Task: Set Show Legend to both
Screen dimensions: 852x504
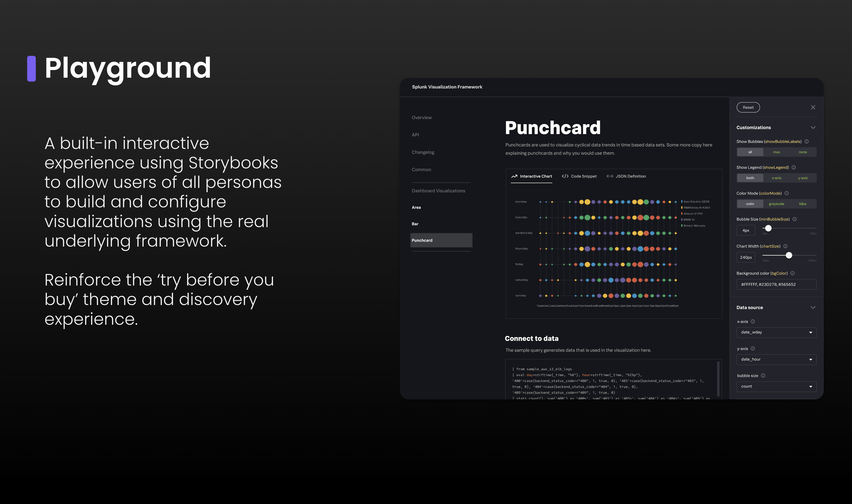Action: (x=750, y=178)
